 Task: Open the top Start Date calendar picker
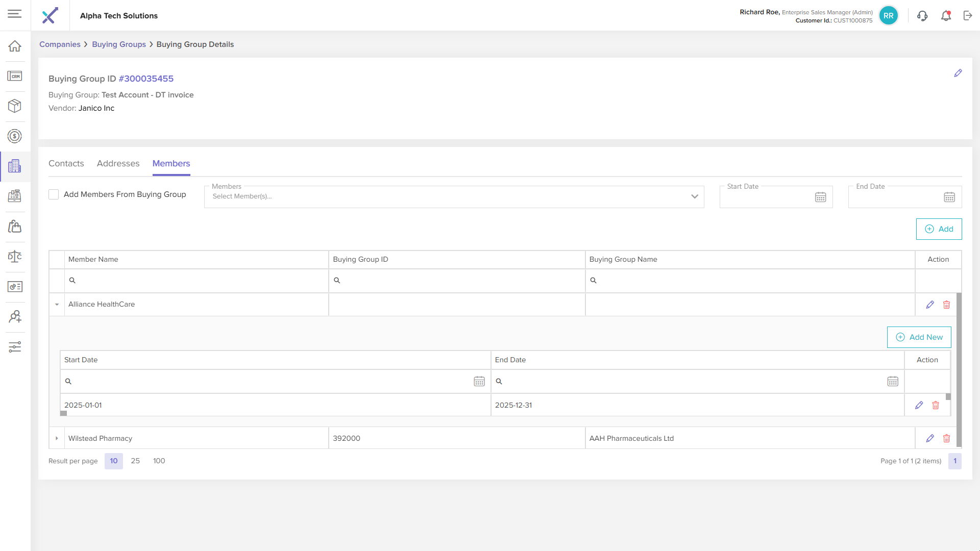tap(820, 197)
